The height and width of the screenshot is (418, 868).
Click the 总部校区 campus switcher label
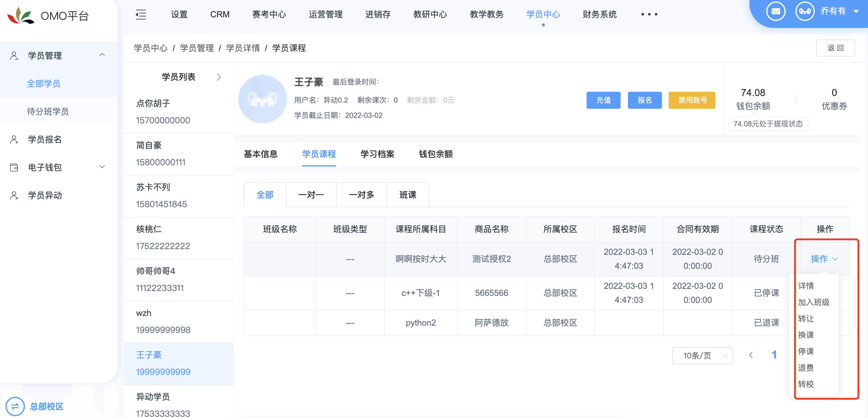pos(46,406)
